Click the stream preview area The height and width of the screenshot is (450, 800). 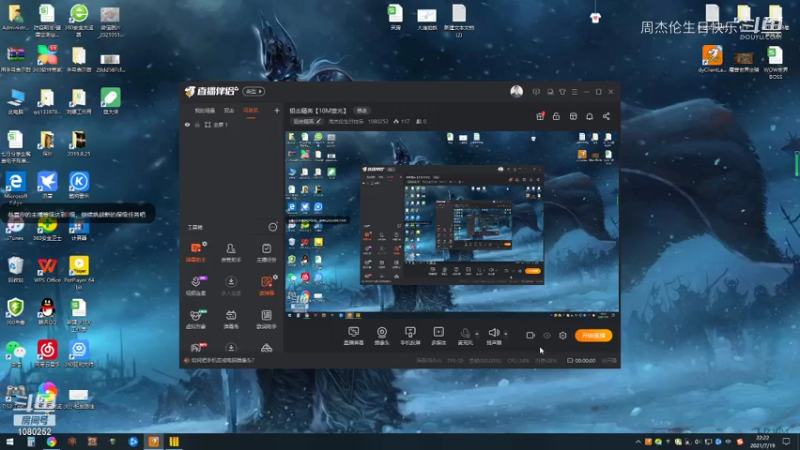452,225
